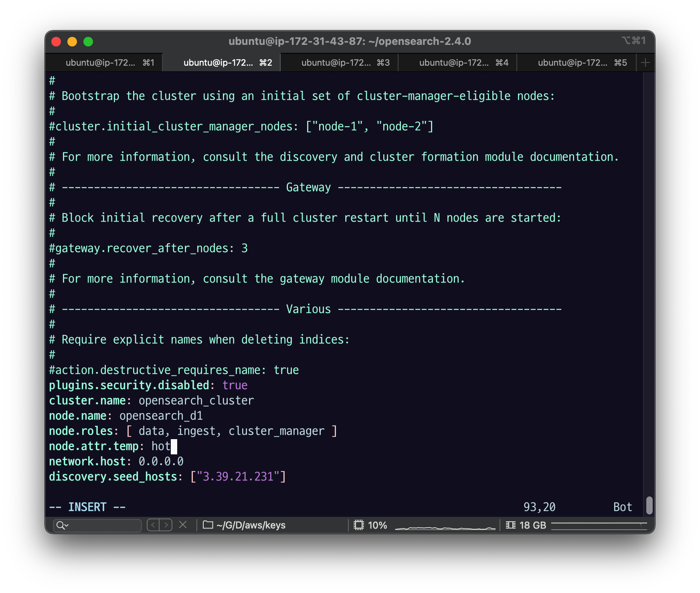The image size is (700, 593).
Task: Click the "#gateway.recover_after_nodes: 3" line
Action: 148,248
